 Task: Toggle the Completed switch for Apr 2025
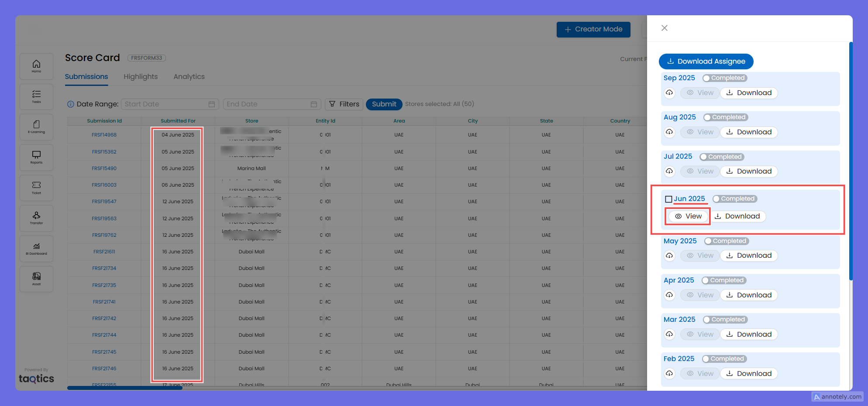tap(724, 280)
